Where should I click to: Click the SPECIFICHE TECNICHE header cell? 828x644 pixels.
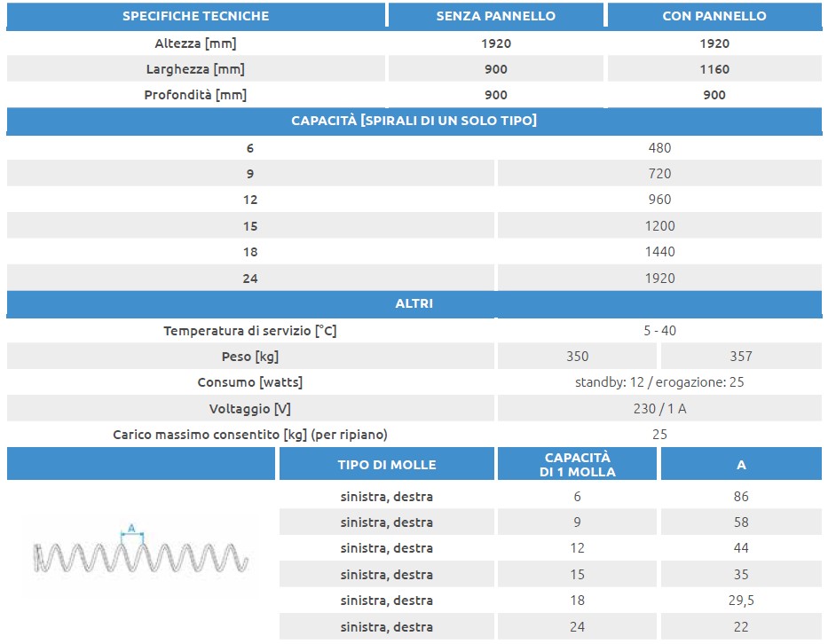195,16
